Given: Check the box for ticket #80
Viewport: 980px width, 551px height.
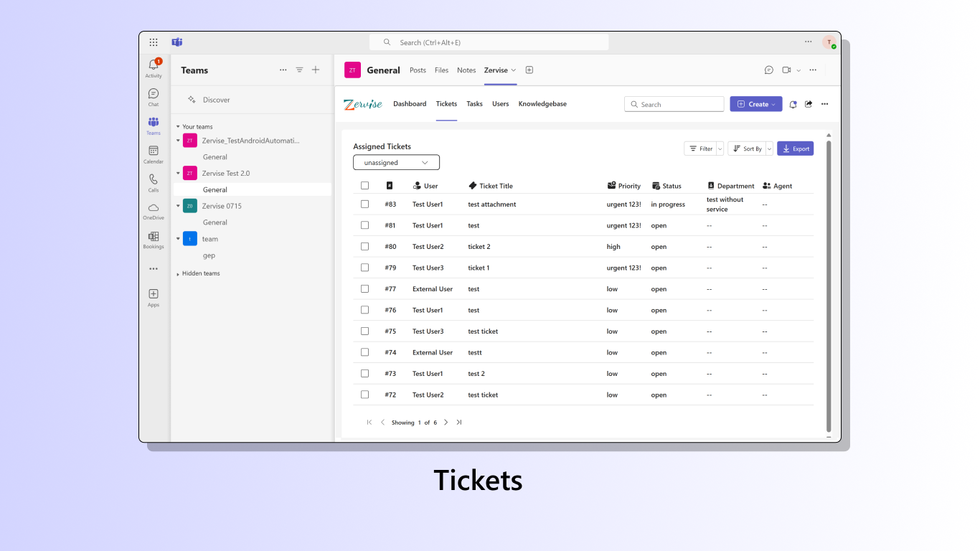Looking at the screenshot, I should [x=365, y=247].
